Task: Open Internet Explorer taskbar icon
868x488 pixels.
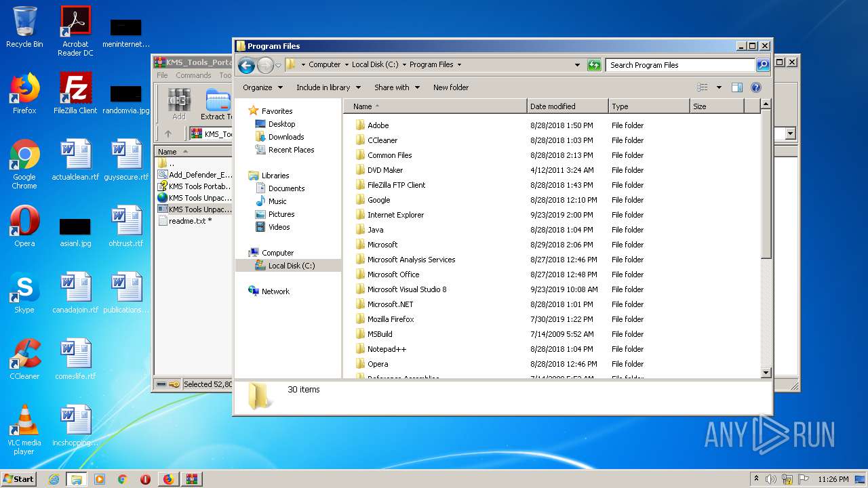Action: click(54, 479)
